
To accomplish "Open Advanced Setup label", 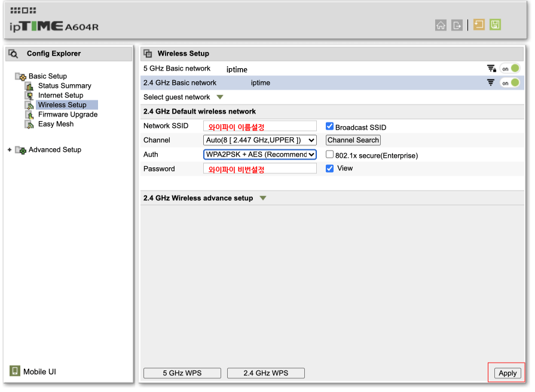I will pos(55,150).
